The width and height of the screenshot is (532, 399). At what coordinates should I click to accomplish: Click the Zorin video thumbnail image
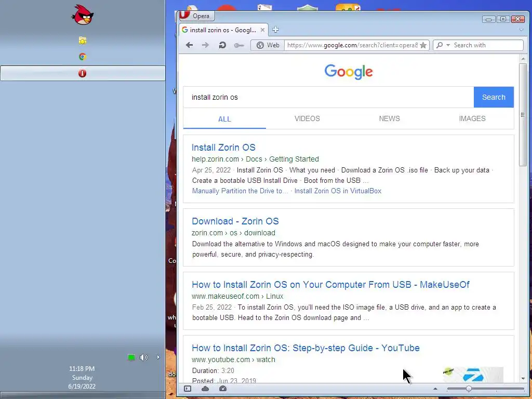pos(473,375)
